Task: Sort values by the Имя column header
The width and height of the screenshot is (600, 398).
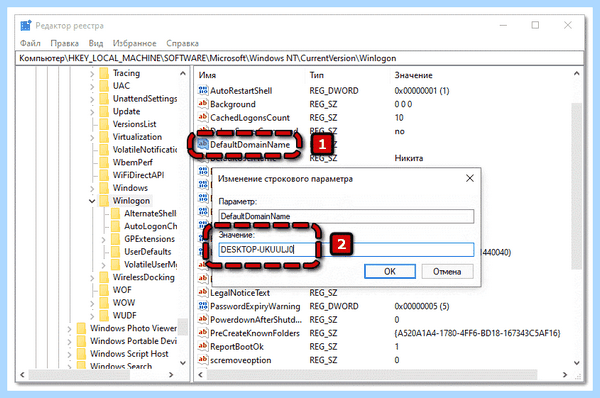Action: pyautogui.click(x=207, y=75)
